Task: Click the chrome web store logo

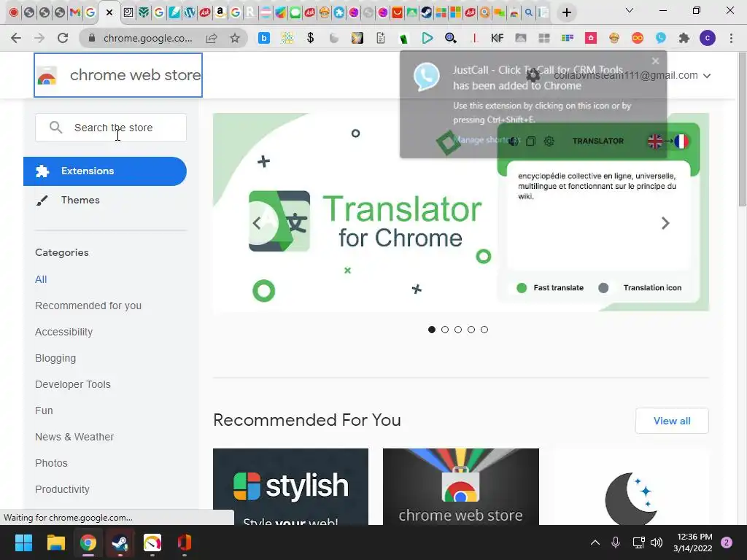Action: pos(118,75)
